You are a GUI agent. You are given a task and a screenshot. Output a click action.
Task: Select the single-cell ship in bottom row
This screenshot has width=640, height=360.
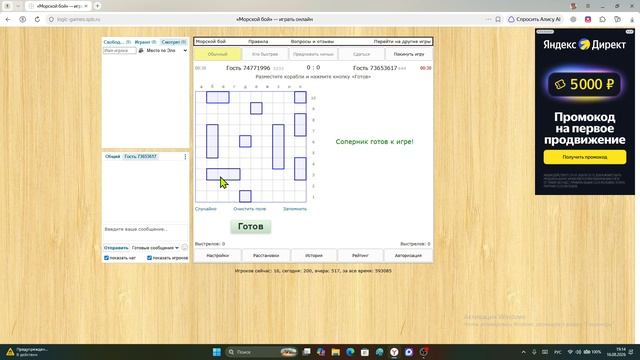tap(245, 196)
